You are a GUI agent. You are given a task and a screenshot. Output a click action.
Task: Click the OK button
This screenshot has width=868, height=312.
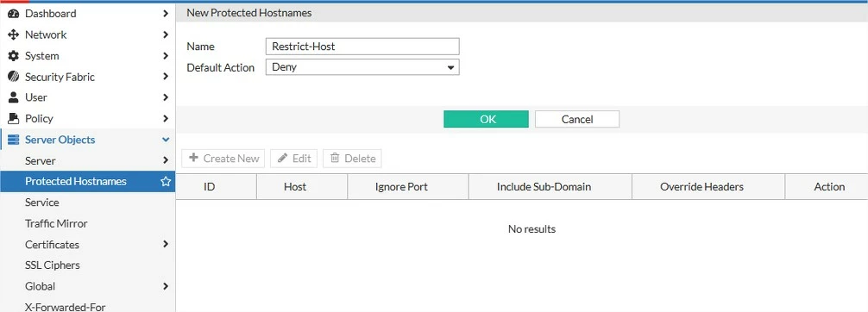(x=486, y=119)
